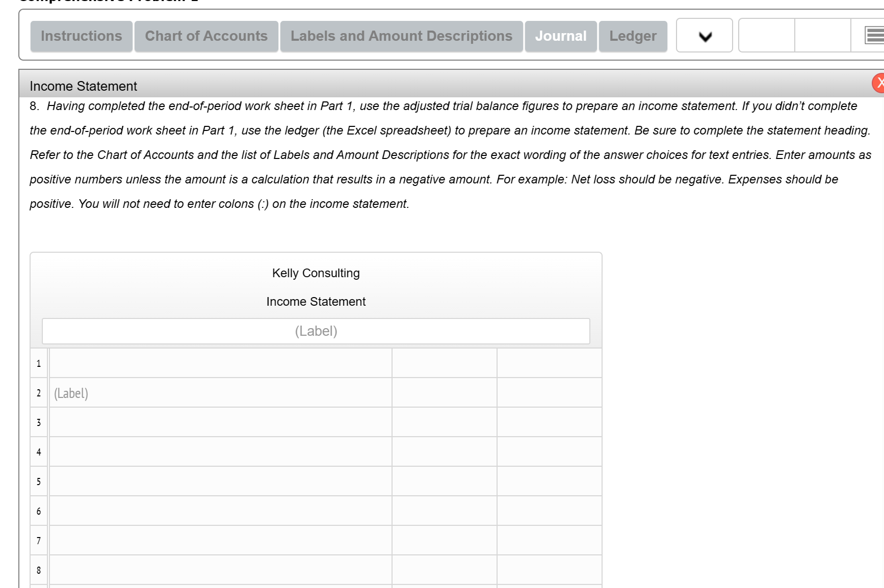
Task: Switch to the Ledger tab
Action: 633,36
